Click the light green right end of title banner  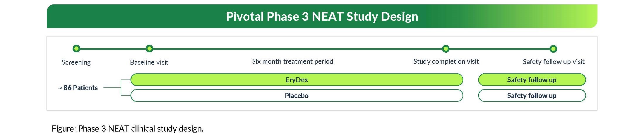click(588, 16)
